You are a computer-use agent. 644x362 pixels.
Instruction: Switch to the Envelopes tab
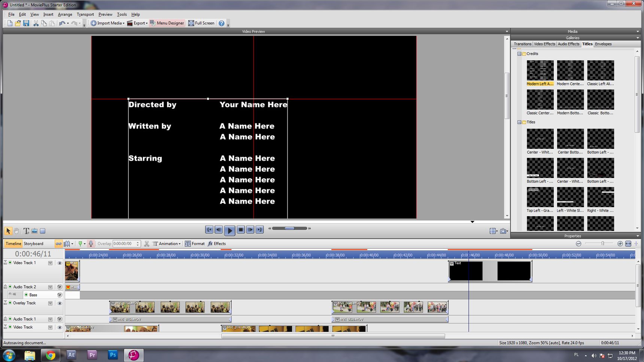(x=603, y=44)
